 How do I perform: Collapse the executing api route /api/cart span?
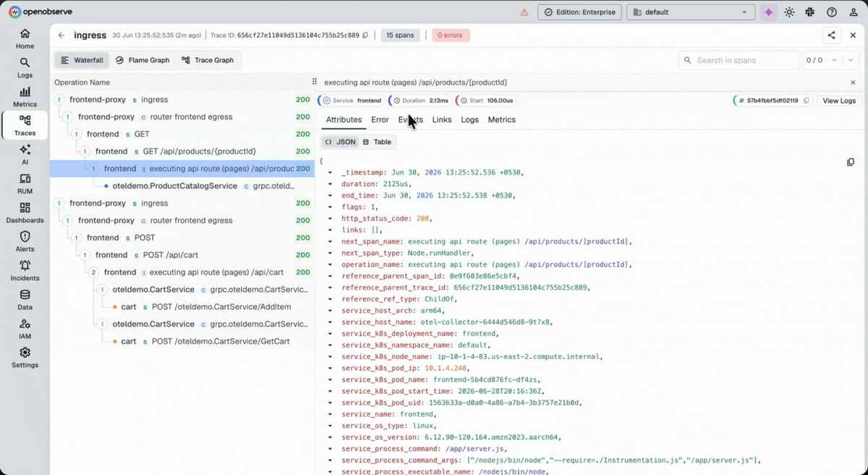click(x=94, y=272)
